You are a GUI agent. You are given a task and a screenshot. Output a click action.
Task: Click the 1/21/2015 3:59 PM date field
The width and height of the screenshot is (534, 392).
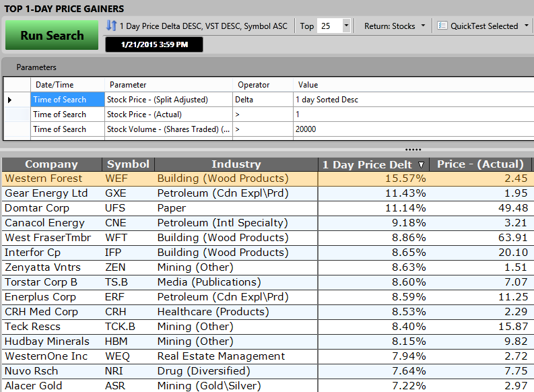pyautogui.click(x=154, y=44)
